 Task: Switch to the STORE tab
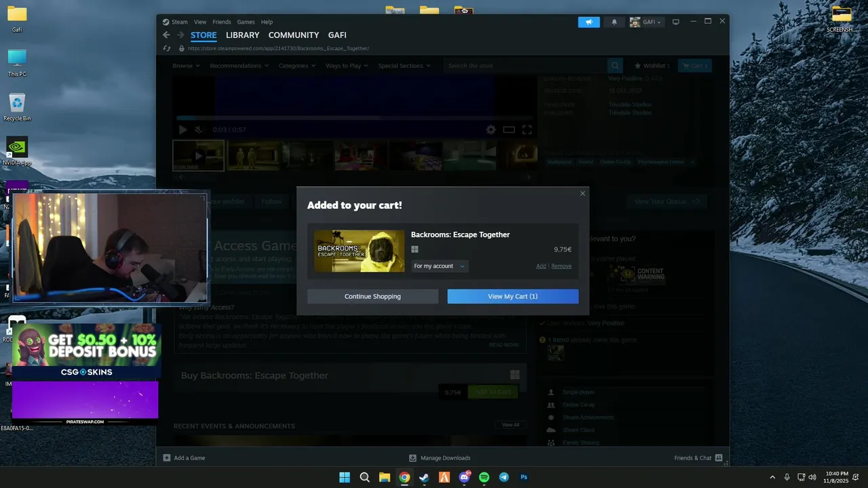click(203, 35)
